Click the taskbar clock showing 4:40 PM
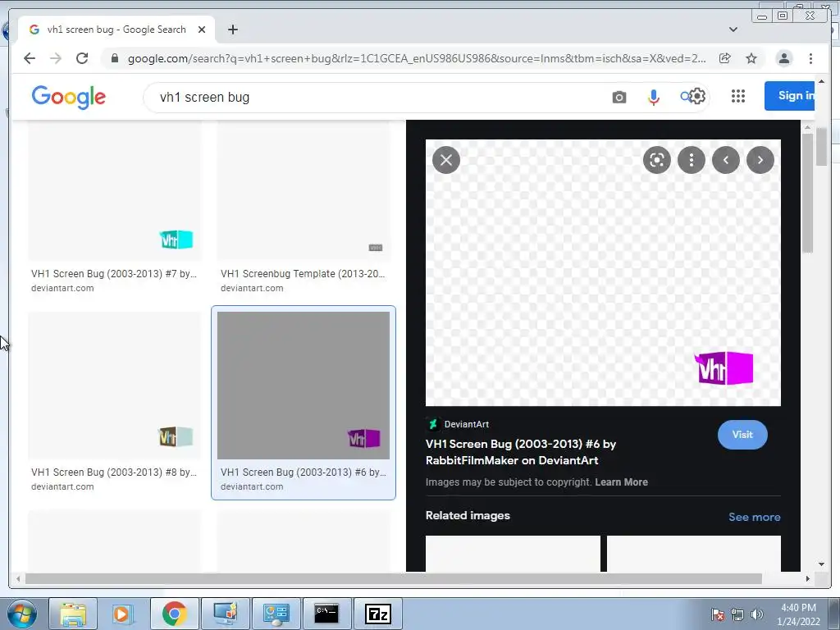Screen dimensions: 840x630 [798, 614]
